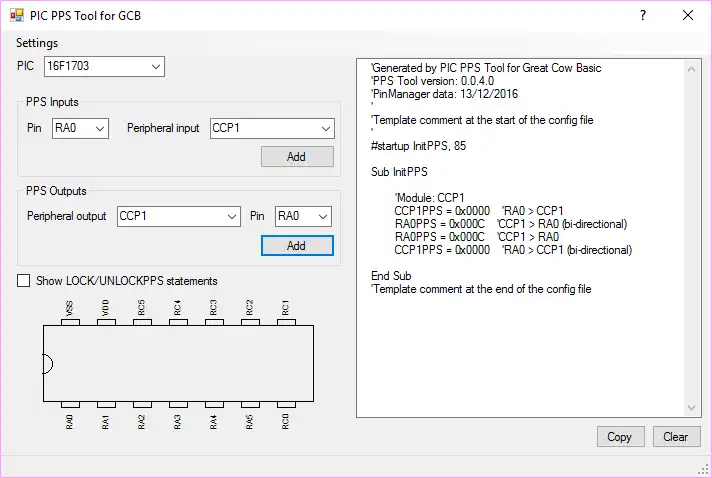The image size is (712, 478).
Task: Click the 'PinManager data: 13/12/2016' line
Action: click(444, 94)
